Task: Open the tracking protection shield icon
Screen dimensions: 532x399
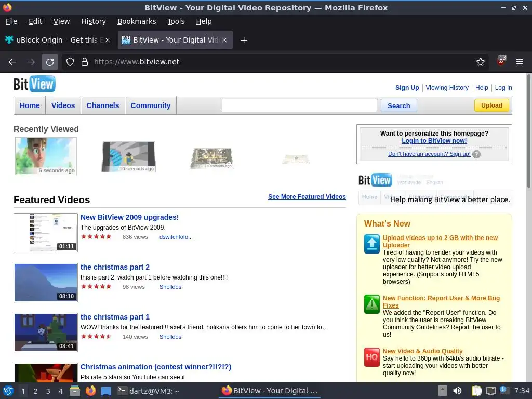Action: 70,62
